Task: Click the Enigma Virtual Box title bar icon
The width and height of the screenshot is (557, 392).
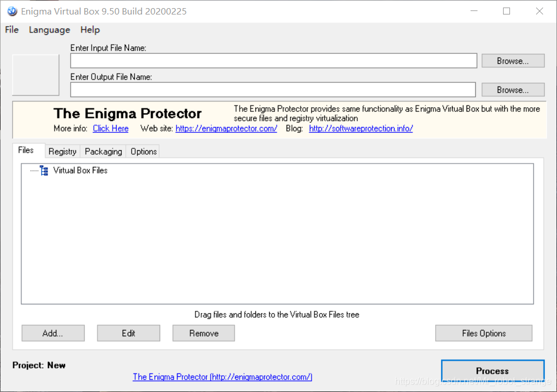Action: coord(12,12)
